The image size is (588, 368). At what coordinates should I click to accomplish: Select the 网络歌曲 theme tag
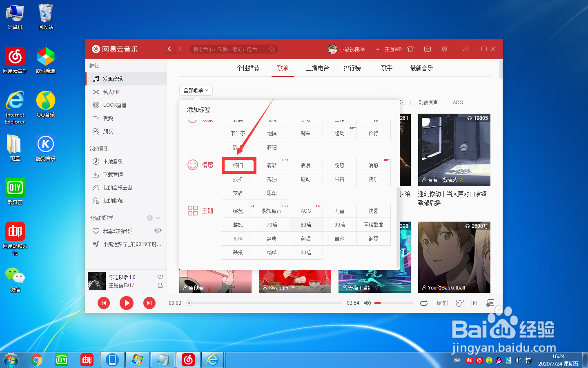[x=374, y=225]
